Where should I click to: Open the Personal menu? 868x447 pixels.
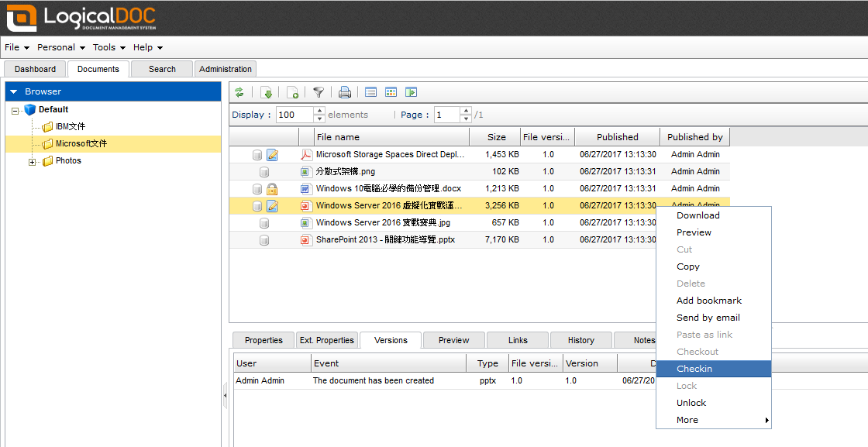61,47
